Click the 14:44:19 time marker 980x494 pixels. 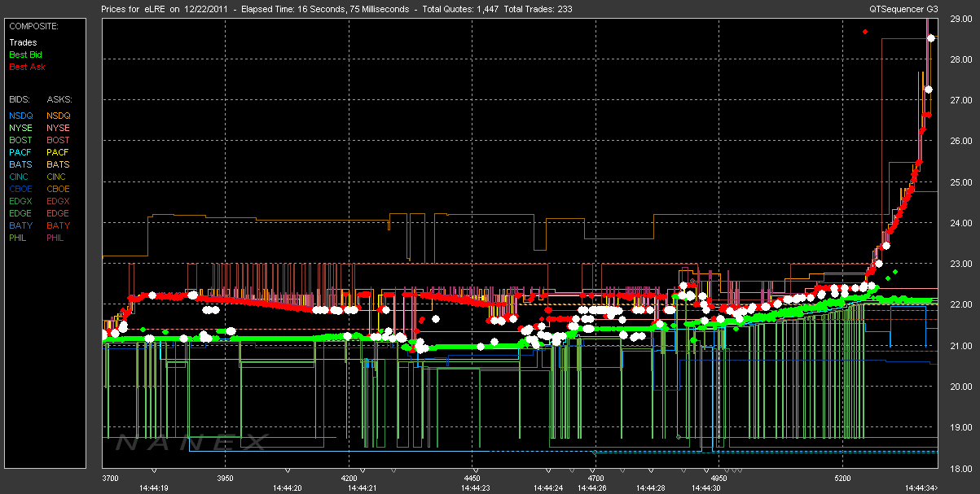coord(153,487)
